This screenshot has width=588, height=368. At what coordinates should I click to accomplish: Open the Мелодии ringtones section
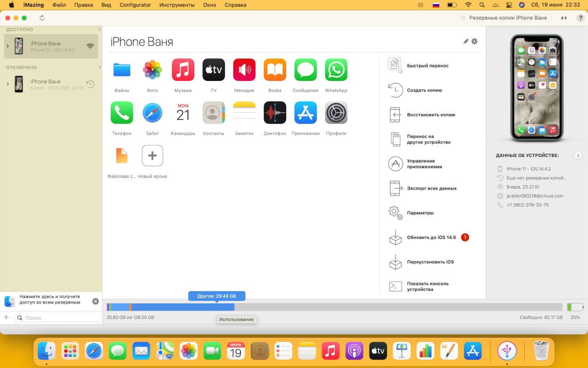pyautogui.click(x=244, y=70)
